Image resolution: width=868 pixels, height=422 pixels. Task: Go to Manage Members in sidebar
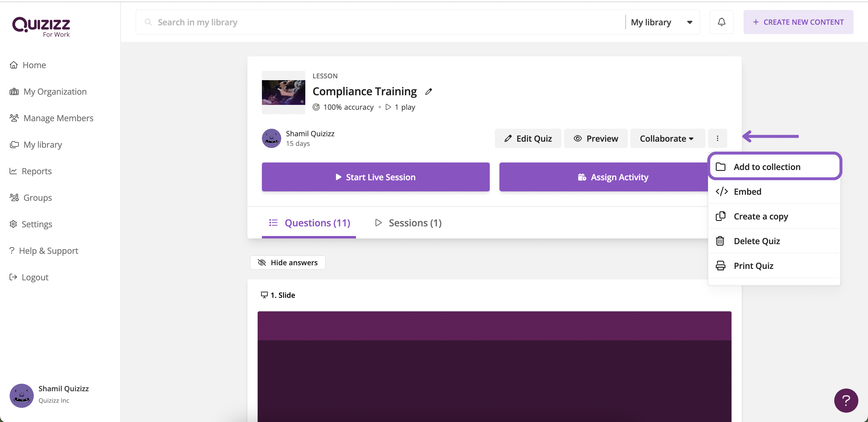coord(58,118)
